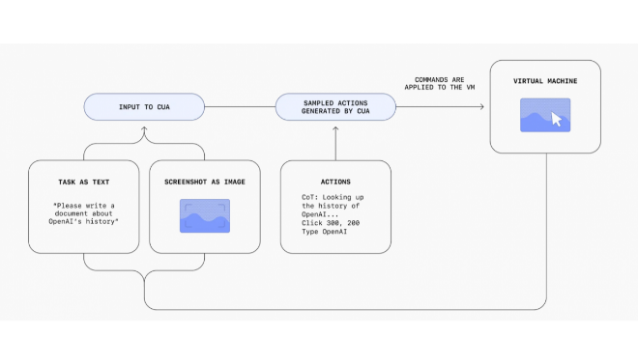Click the arrowhead pointing to Virtual Machine
Image resolution: width=638 pixels, height=364 pixels.
pyautogui.click(x=481, y=107)
